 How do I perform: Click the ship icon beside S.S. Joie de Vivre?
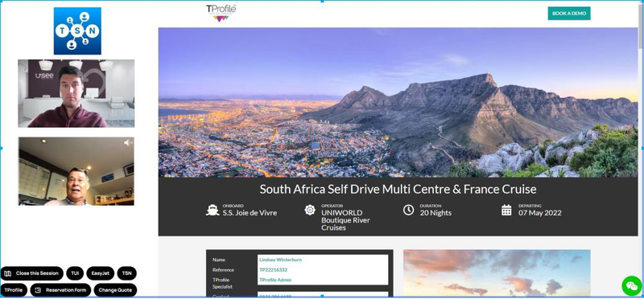pos(213,210)
